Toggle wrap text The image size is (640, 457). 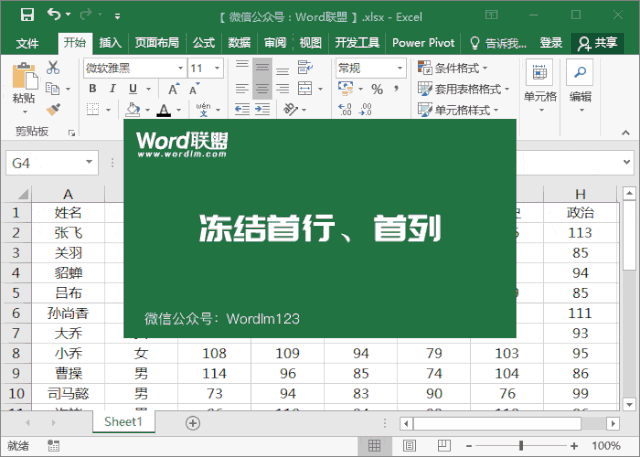305,67
